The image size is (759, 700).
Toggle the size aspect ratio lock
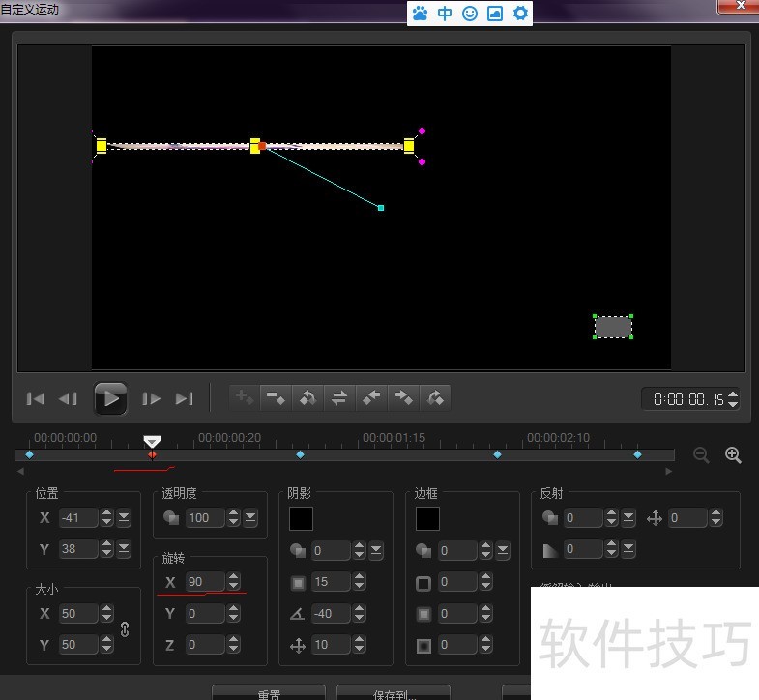pos(125,628)
